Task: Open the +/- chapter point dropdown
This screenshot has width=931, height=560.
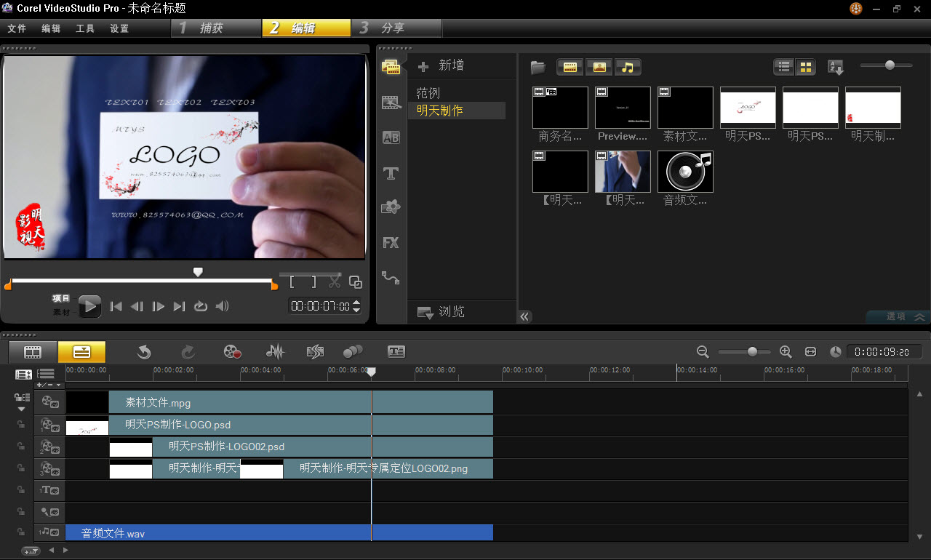Action: (x=49, y=385)
